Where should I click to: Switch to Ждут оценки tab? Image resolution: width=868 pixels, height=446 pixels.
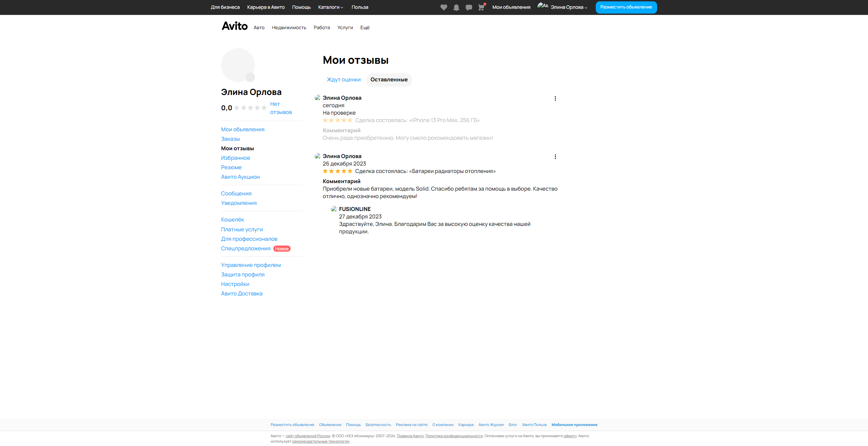343,80
